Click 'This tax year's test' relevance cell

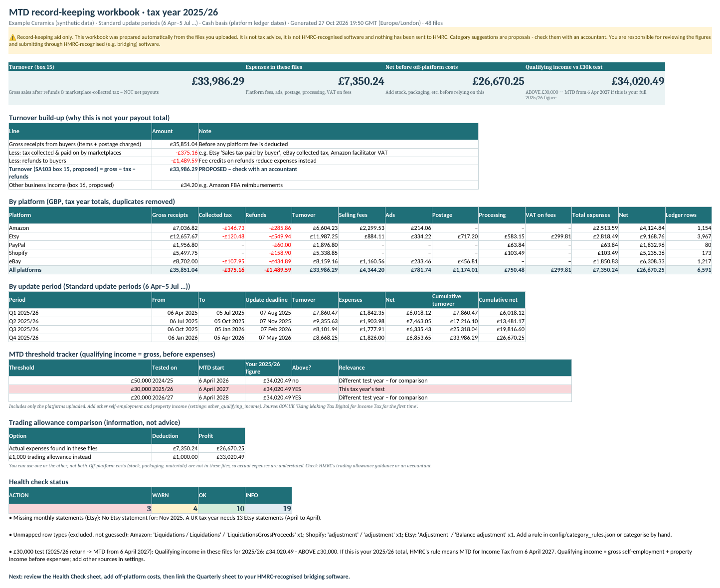[x=455, y=389]
